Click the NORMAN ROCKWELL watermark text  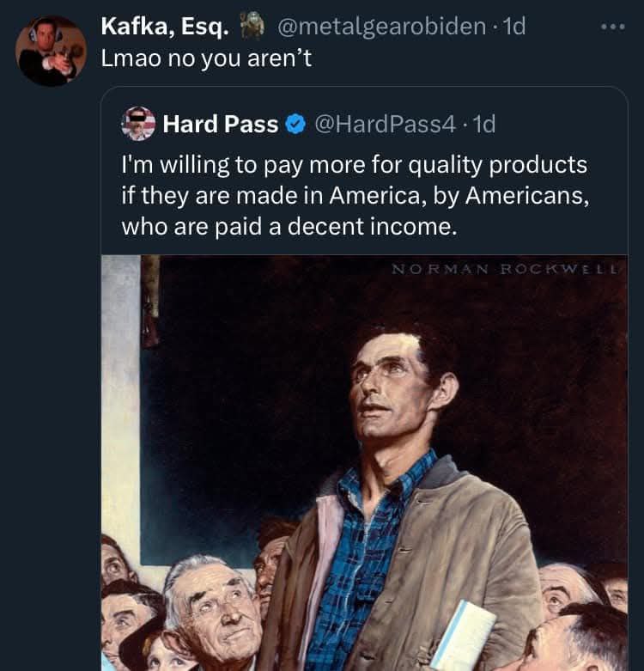pyautogui.click(x=506, y=269)
